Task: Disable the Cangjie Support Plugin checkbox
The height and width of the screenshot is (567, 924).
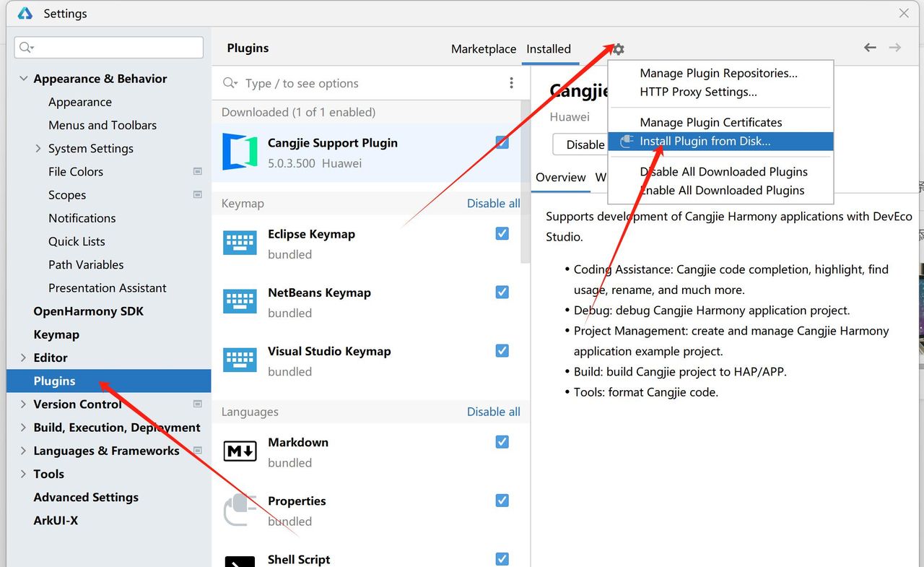Action: tap(502, 142)
